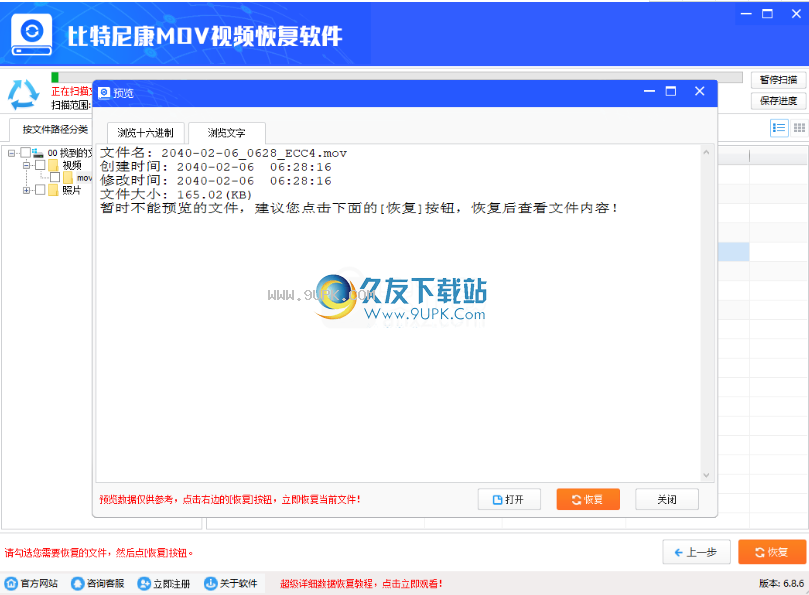The height and width of the screenshot is (595, 809).
Task: Minimize the main application window
Action: coord(746,14)
